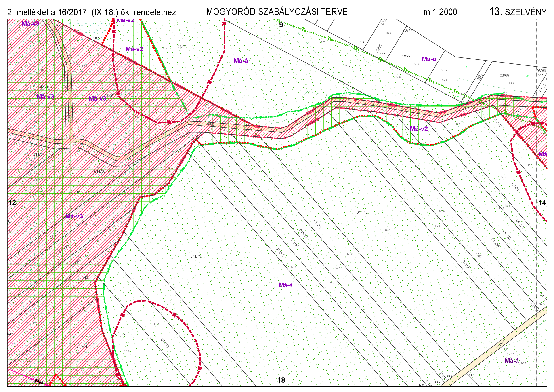Select adjacent sheet number 12 at left
The width and height of the screenshot is (554, 392).
[12, 202]
